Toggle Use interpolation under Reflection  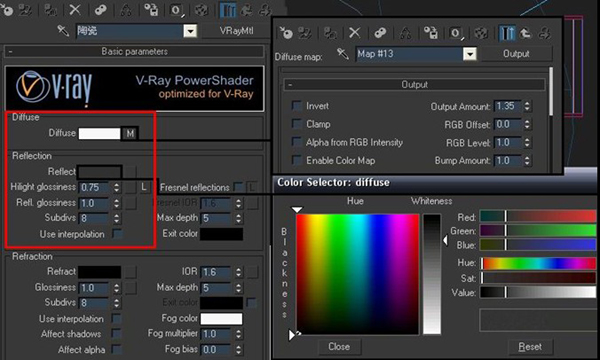117,234
